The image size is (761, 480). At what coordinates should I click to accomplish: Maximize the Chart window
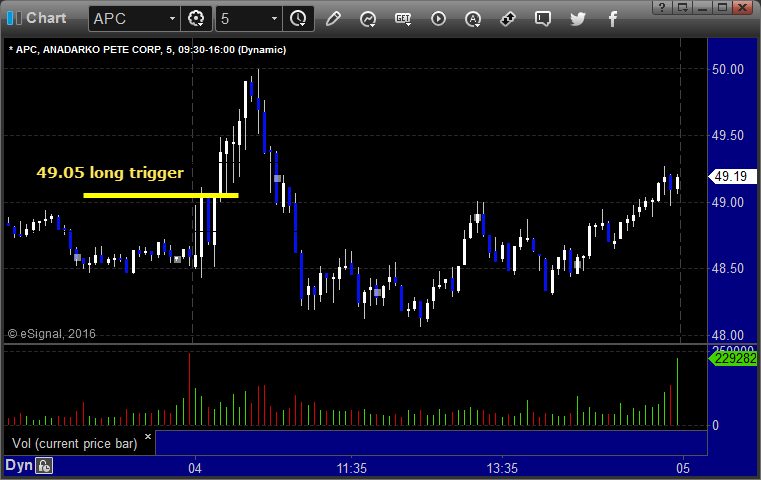pos(722,7)
